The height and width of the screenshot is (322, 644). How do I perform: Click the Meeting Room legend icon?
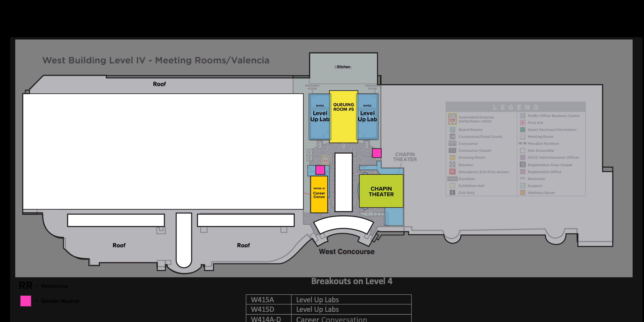point(522,136)
